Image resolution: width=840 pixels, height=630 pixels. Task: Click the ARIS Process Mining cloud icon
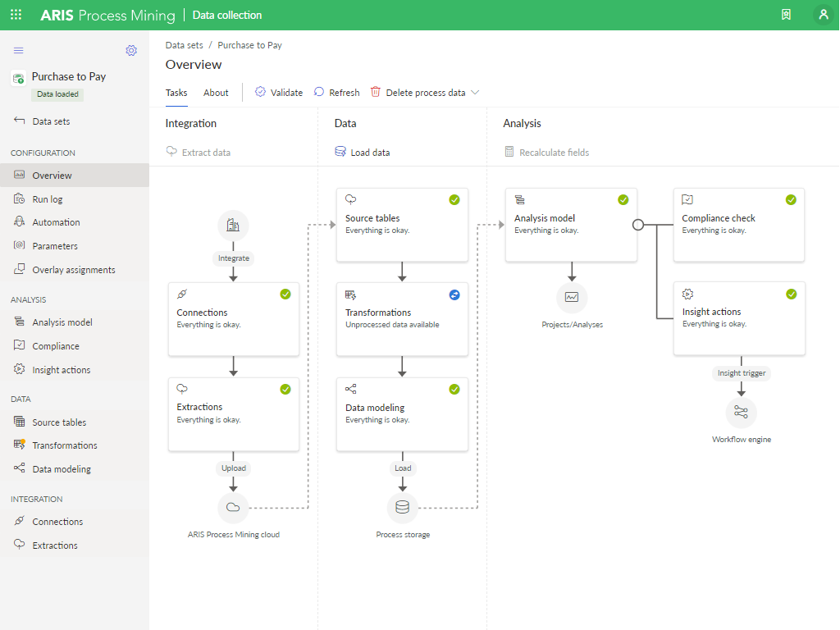click(x=233, y=507)
